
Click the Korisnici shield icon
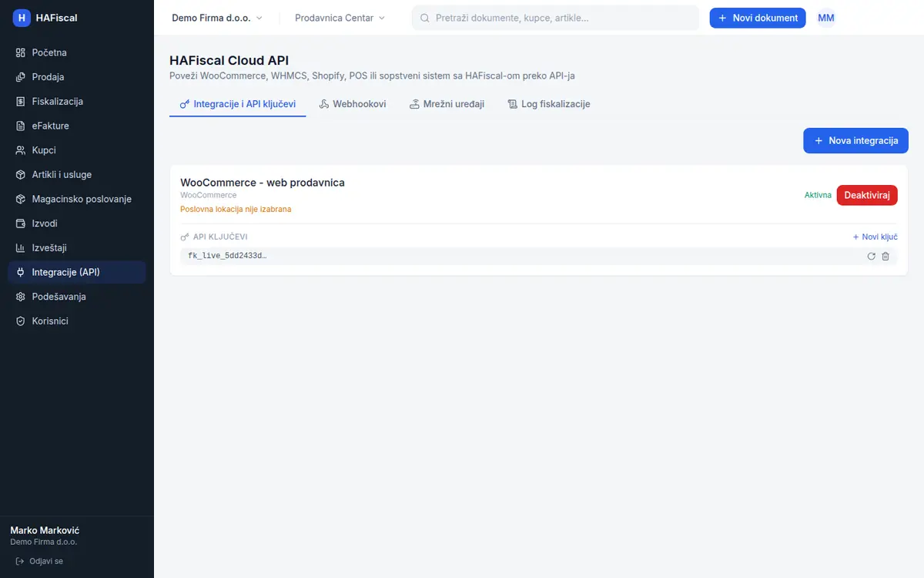(21, 321)
